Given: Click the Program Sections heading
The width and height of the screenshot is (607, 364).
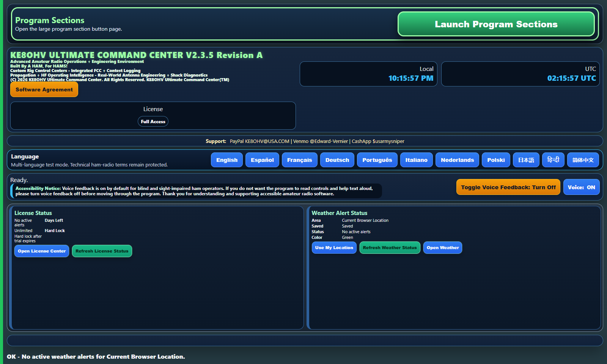Looking at the screenshot, I should (x=50, y=20).
